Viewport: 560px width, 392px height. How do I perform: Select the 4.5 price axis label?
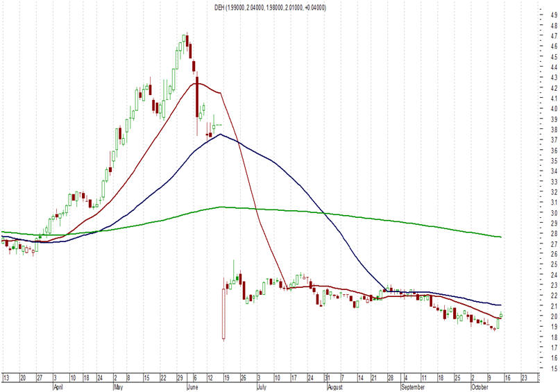[554, 57]
